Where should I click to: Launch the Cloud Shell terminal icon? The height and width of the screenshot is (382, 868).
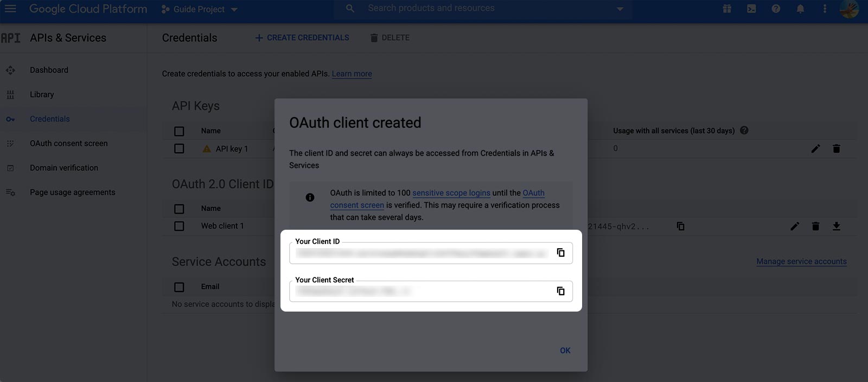coord(751,9)
